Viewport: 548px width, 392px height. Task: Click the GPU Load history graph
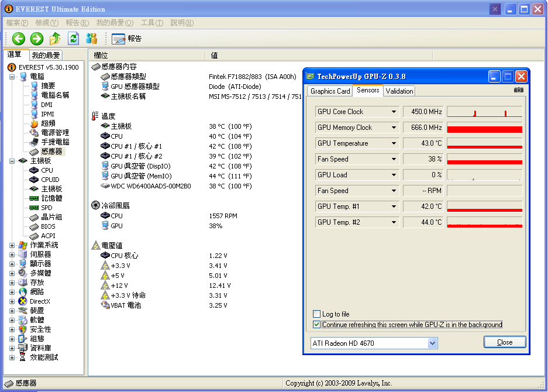click(484, 175)
